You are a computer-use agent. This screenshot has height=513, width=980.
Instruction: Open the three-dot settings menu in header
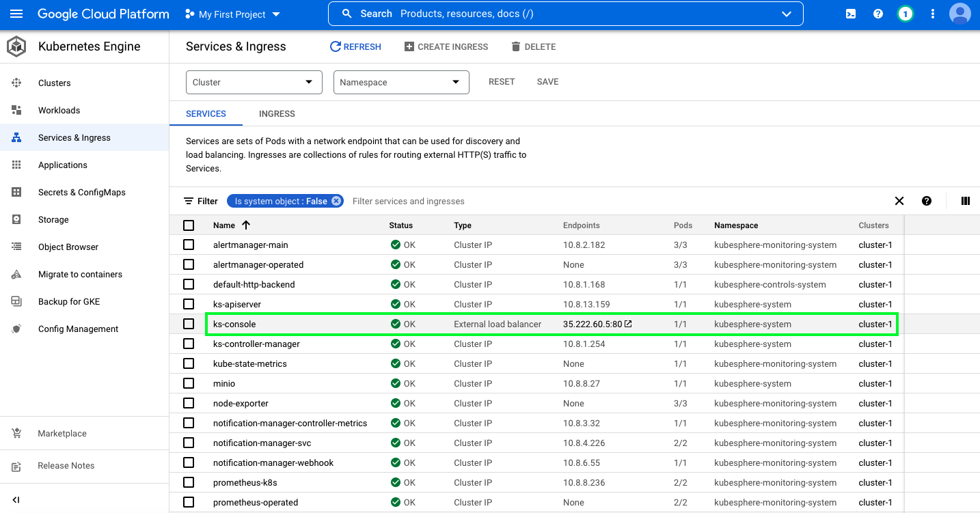point(933,14)
